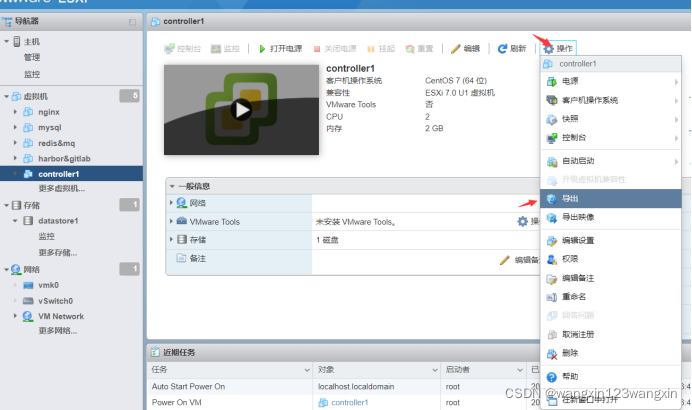Click the datastore1 storage icon

tap(28, 221)
